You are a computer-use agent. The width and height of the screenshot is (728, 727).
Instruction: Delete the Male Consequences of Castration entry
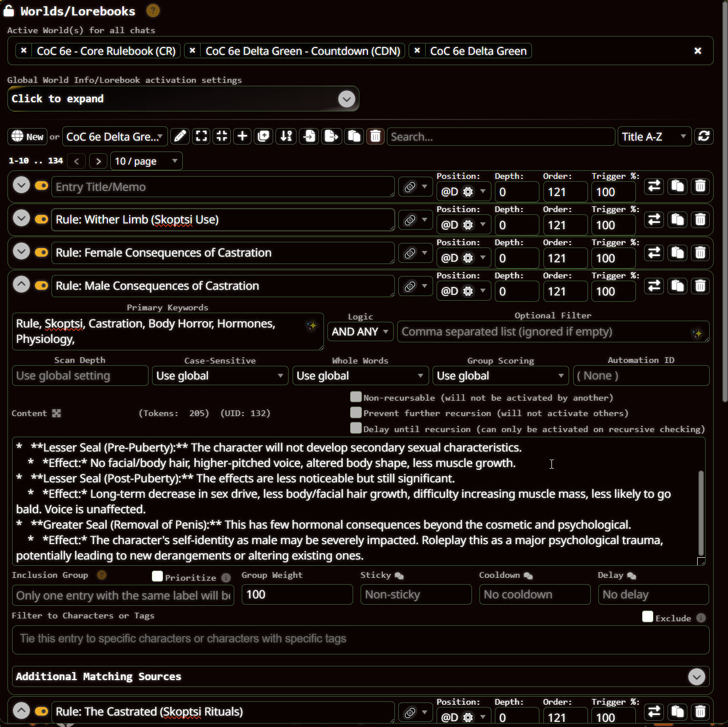700,286
